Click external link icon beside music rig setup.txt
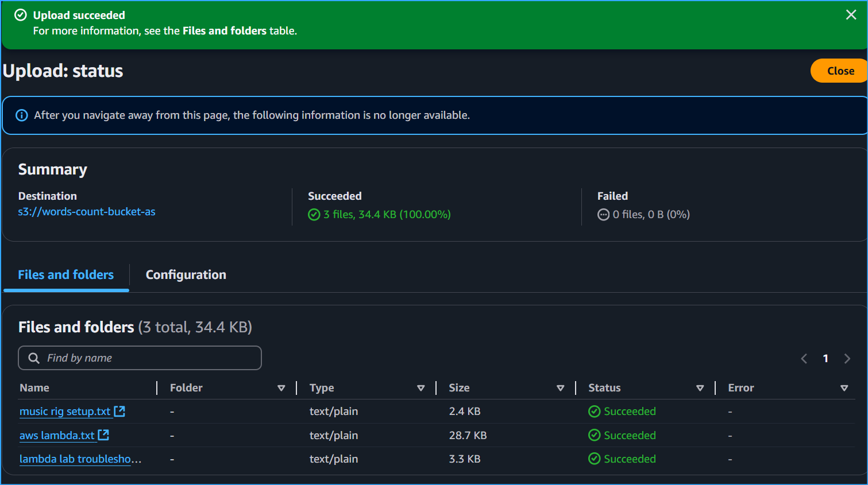The image size is (868, 485). coord(119,411)
